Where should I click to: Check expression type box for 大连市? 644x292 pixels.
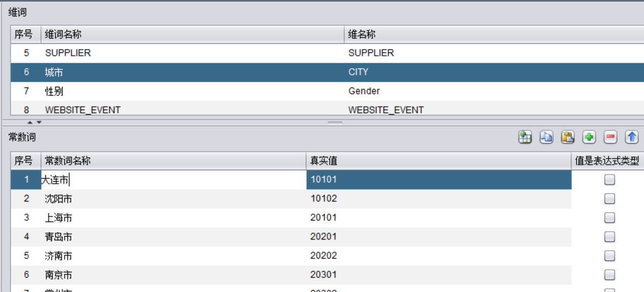coord(609,179)
